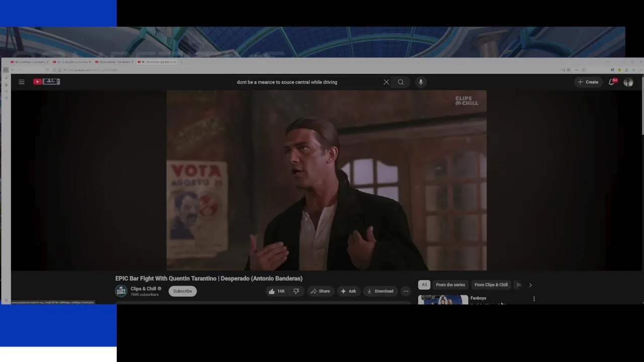Click the browser address bar URL
Image resolution: width=644 pixels, height=362 pixels.
pos(92,70)
